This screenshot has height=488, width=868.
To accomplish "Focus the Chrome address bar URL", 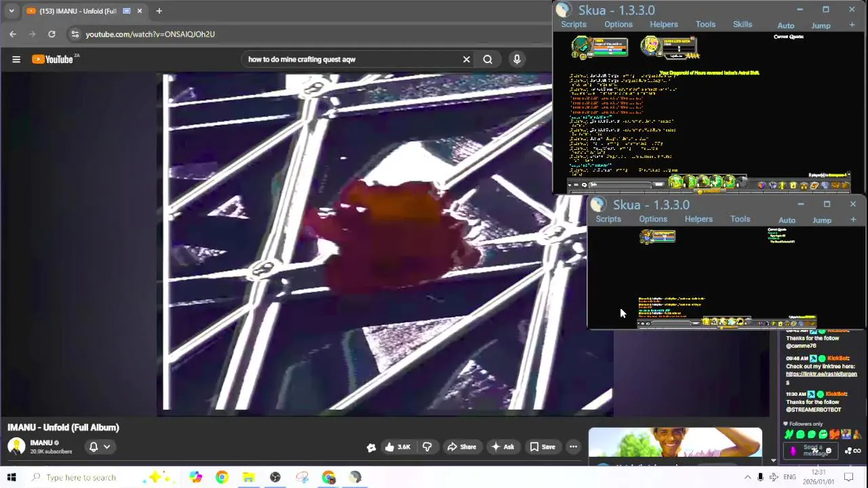I will [x=150, y=34].
